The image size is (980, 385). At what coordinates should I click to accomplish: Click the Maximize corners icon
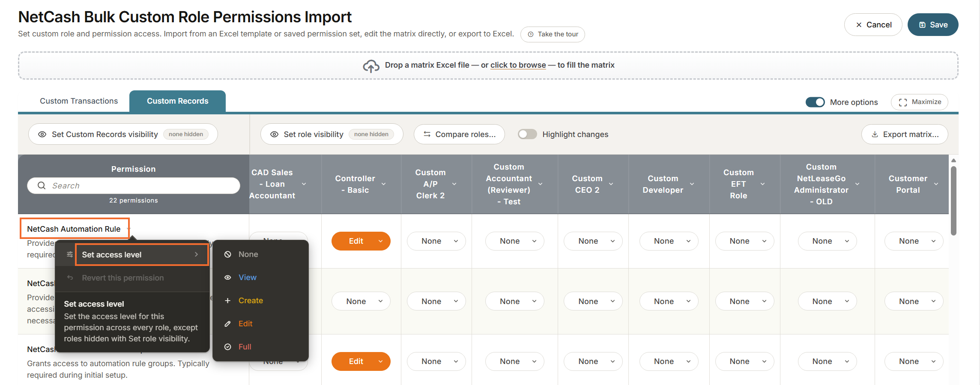point(903,102)
